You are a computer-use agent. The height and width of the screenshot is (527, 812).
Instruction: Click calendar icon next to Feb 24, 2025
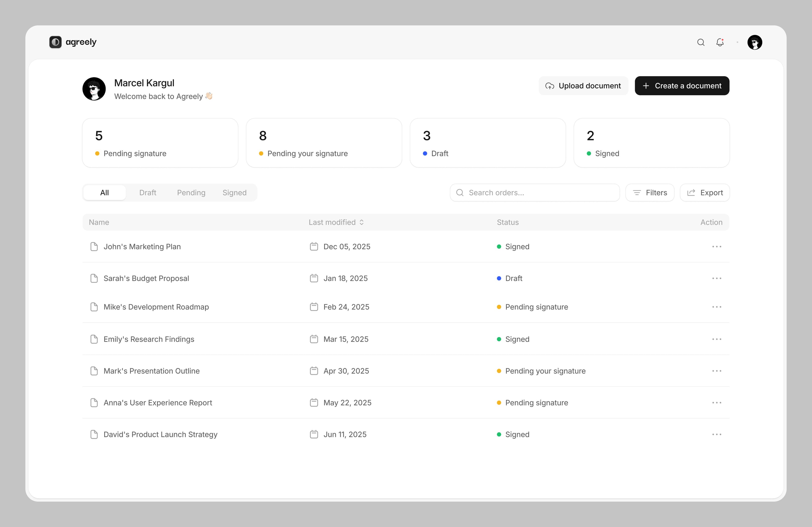(314, 307)
